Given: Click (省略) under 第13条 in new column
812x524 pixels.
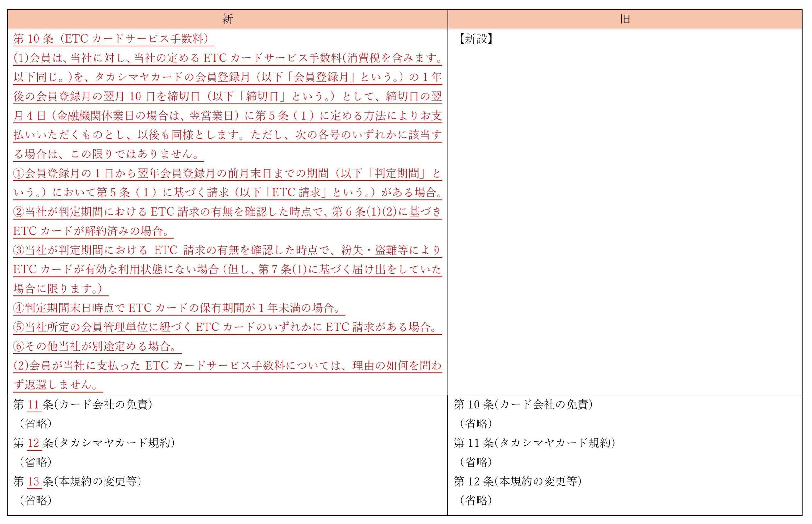Looking at the screenshot, I should tap(35, 501).
